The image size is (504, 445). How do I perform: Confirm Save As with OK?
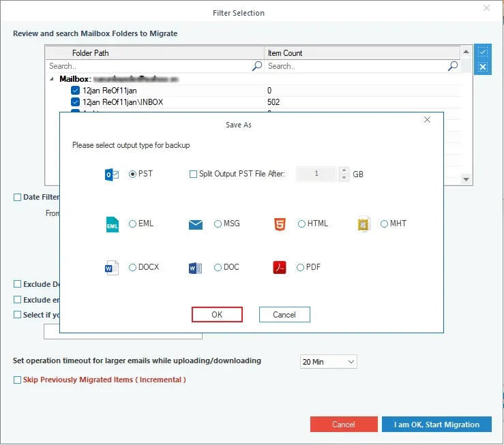click(x=217, y=315)
